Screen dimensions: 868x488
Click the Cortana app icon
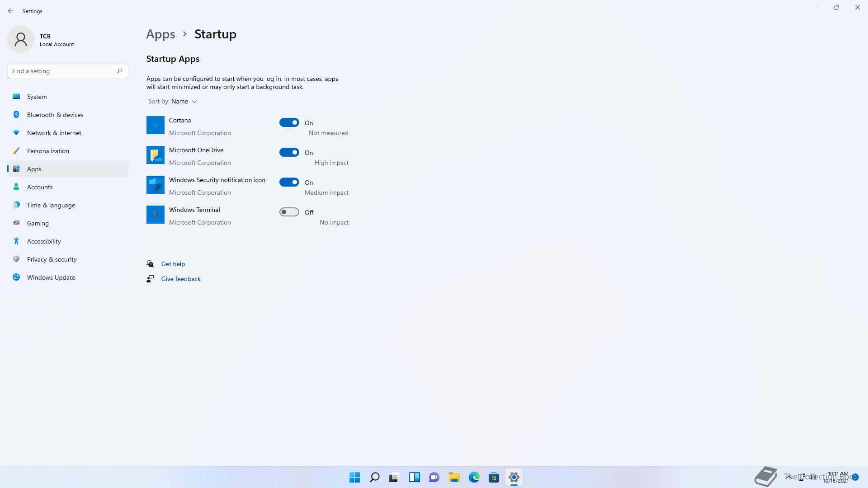tap(155, 125)
